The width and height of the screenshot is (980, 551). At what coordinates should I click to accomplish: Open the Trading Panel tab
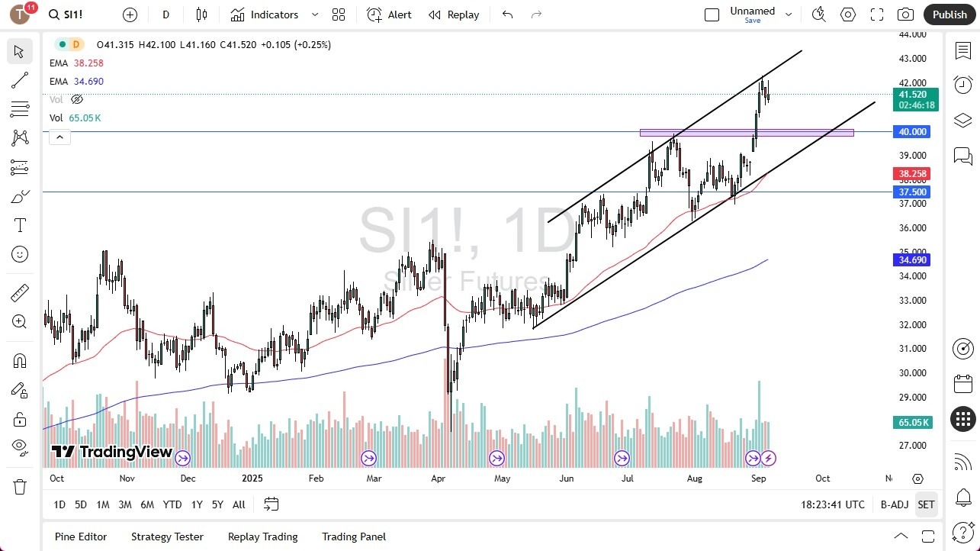(353, 536)
